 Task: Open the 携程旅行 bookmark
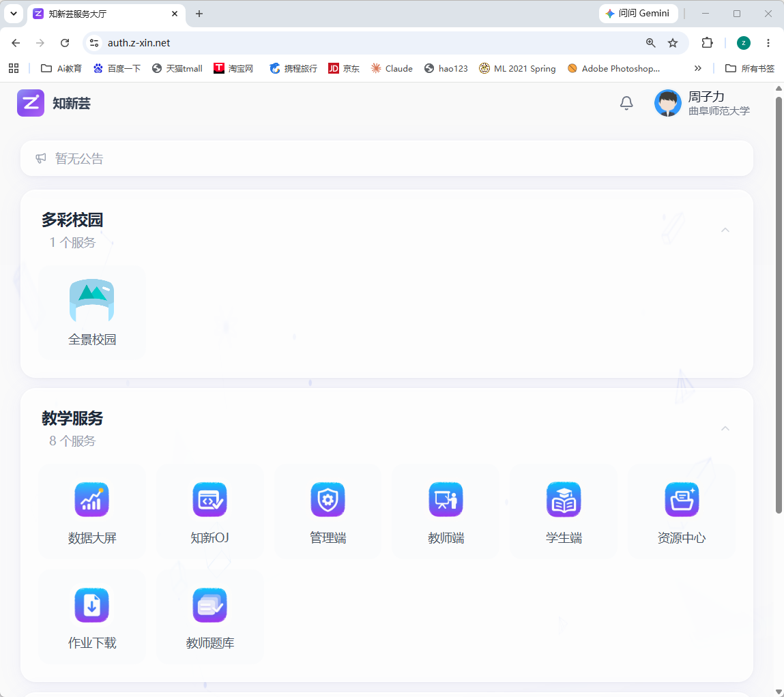pos(293,68)
